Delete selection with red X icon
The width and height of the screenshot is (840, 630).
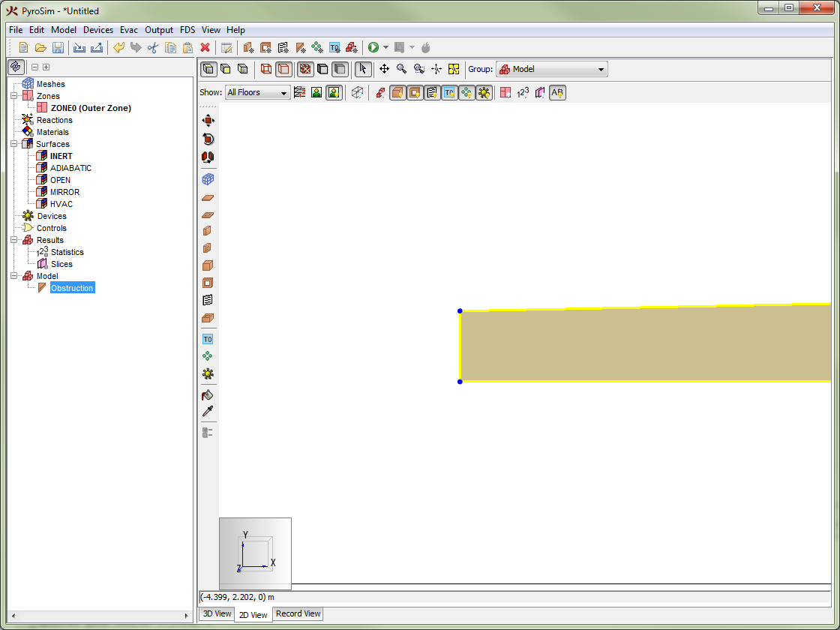[205, 48]
